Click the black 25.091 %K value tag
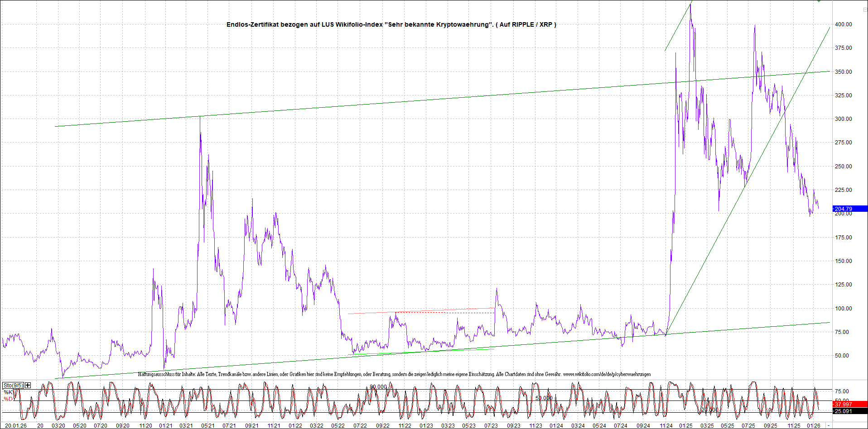This screenshot has width=868, height=429. point(849,411)
